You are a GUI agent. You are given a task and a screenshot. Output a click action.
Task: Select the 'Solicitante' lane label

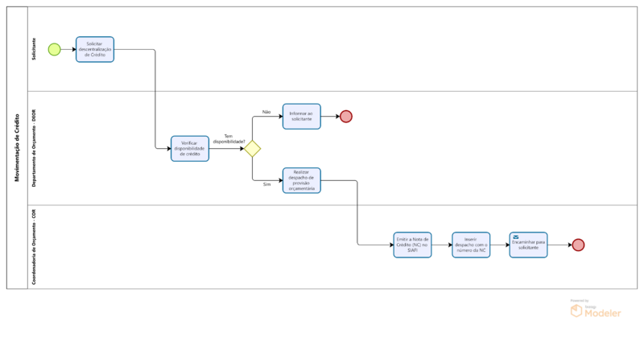[34, 49]
